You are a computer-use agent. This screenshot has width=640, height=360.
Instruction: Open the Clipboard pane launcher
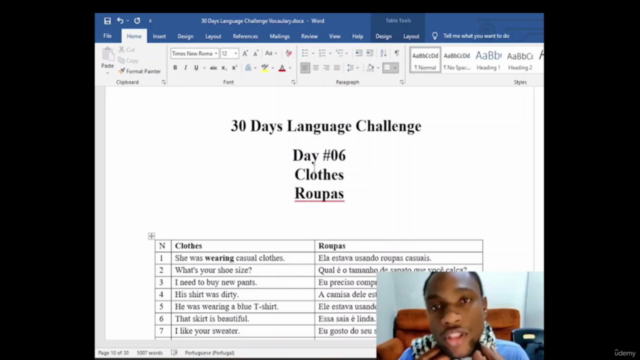point(164,82)
